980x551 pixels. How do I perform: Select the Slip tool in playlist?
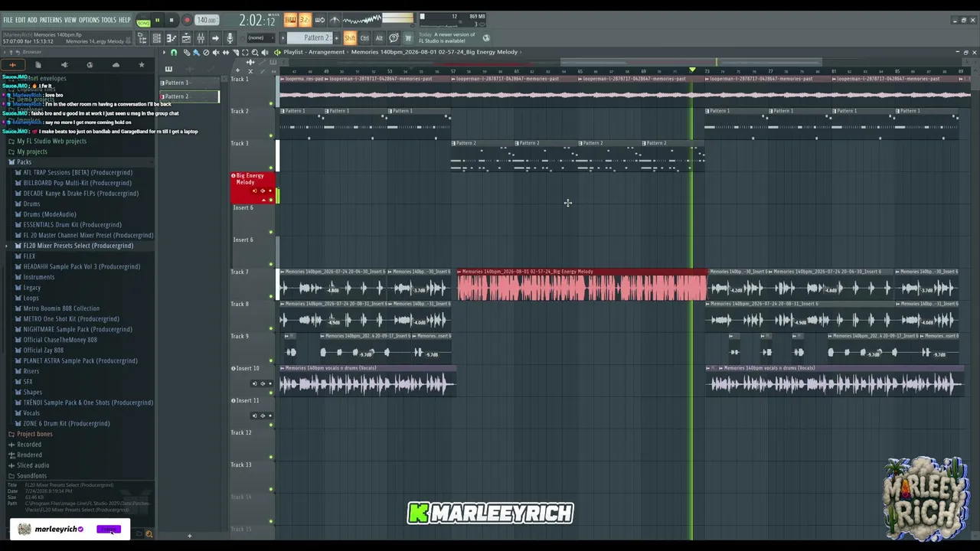(225, 53)
